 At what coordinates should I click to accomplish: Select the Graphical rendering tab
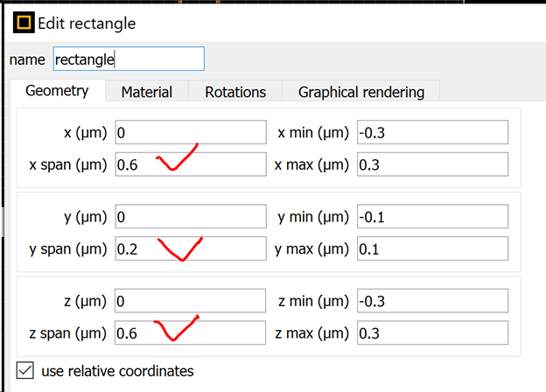click(361, 92)
